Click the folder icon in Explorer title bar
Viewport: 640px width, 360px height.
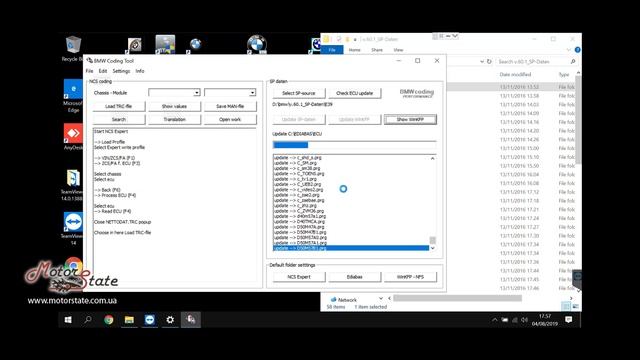click(327, 39)
